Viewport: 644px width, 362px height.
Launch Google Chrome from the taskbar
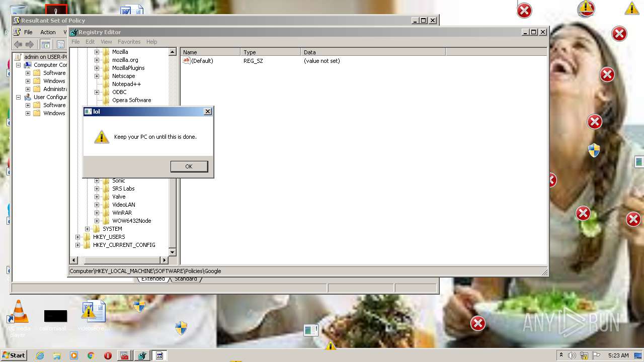(91, 355)
